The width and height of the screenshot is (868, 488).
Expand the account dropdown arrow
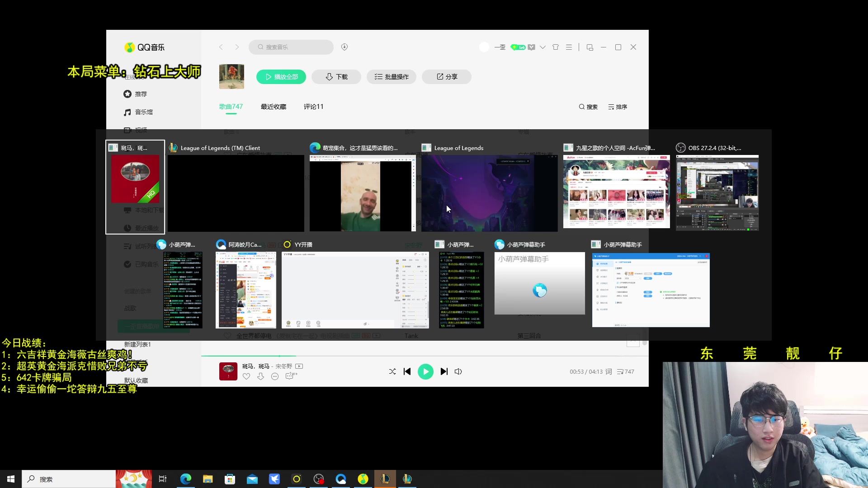pyautogui.click(x=542, y=47)
